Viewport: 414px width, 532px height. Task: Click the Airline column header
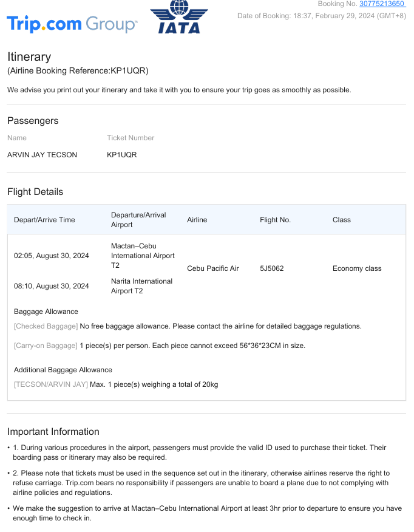coord(197,220)
